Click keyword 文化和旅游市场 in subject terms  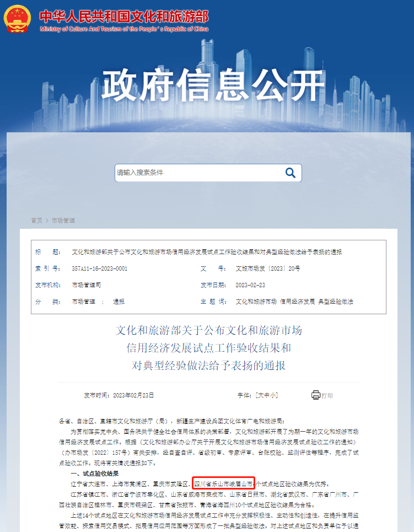[x=256, y=302]
